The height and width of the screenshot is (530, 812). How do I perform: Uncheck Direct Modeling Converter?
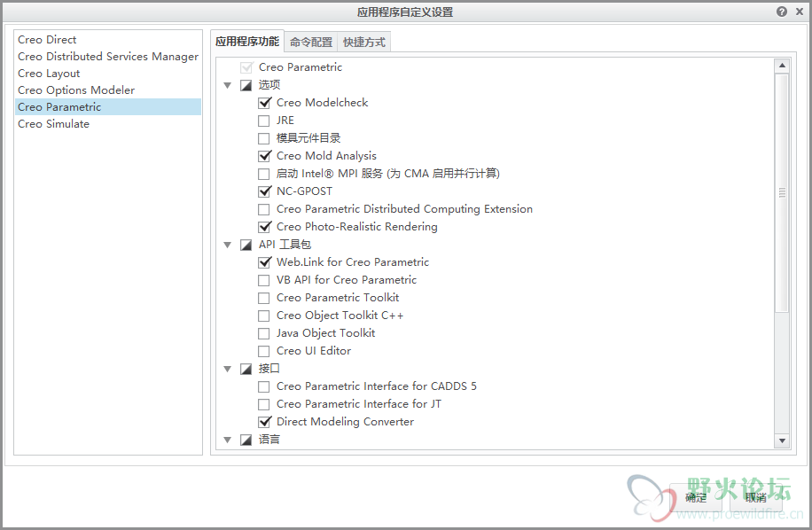(264, 422)
